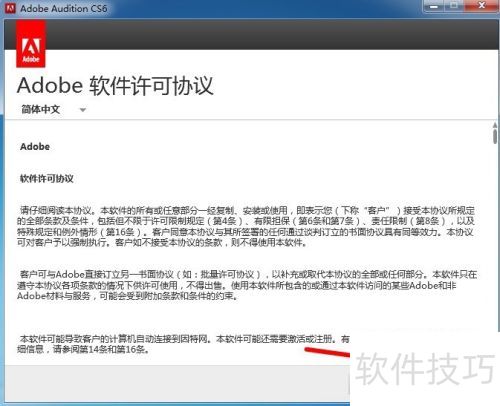Image resolution: width=500 pixels, height=406 pixels.
Task: Click paragraph starting with 本软件可能导致客户的计算机
Action: pos(183,344)
